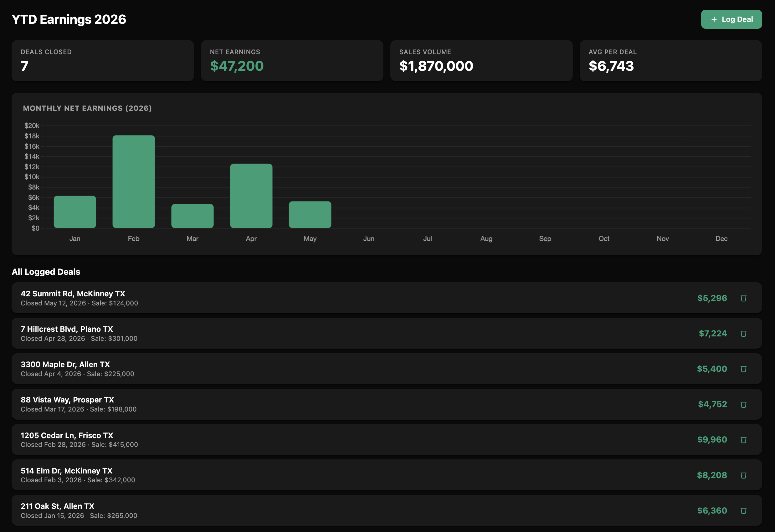775x532 pixels.
Task: Select "88 Vista Way, Prosper TX" address
Action: point(67,400)
